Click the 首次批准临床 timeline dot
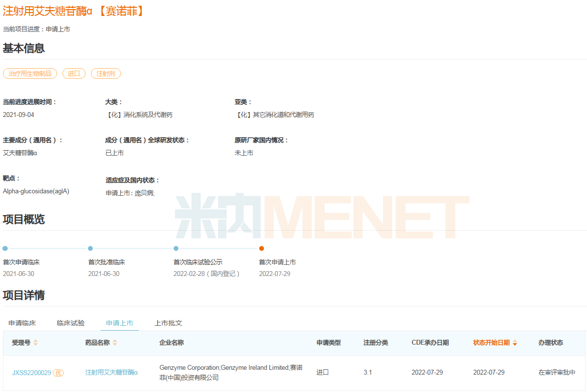Image resolution: width=587 pixels, height=392 pixels. [90, 248]
